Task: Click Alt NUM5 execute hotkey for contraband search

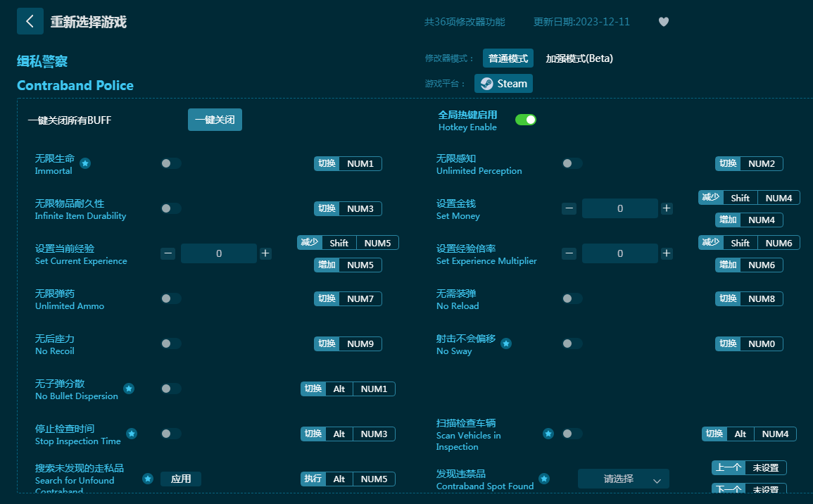Action: coord(348,479)
